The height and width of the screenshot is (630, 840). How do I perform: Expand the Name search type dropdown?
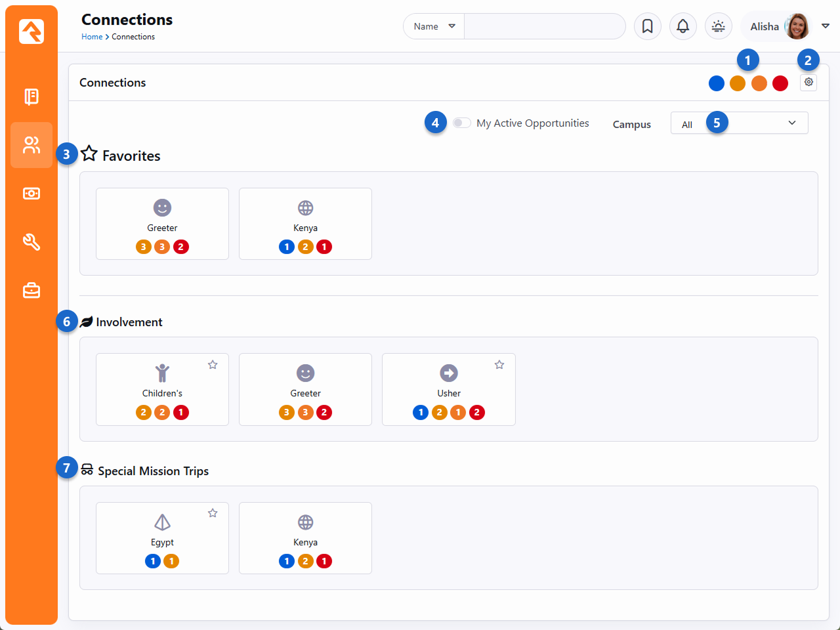tap(434, 26)
